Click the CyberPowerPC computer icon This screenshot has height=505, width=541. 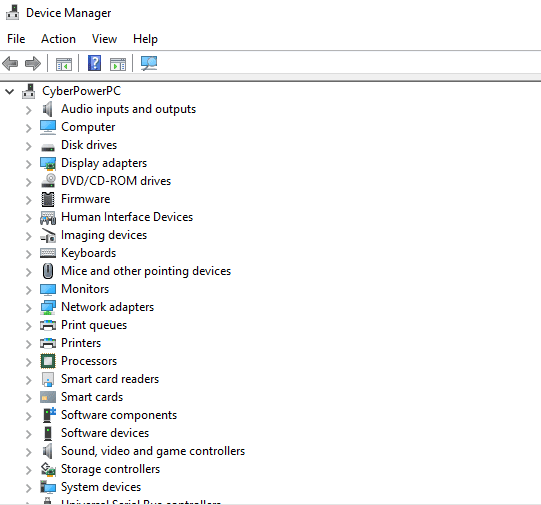tap(29, 91)
